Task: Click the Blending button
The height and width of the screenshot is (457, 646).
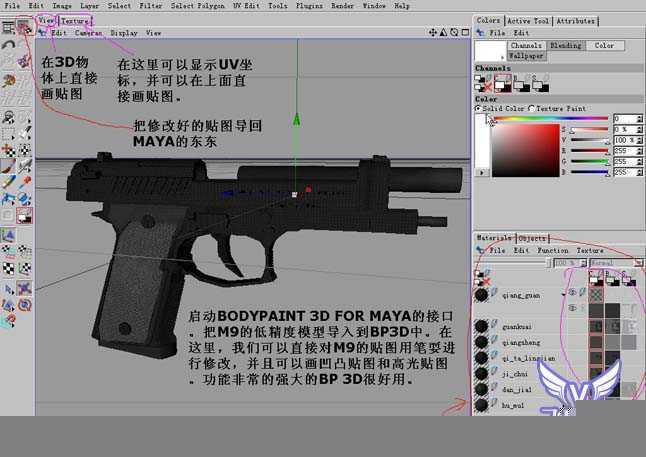Action: [x=565, y=45]
